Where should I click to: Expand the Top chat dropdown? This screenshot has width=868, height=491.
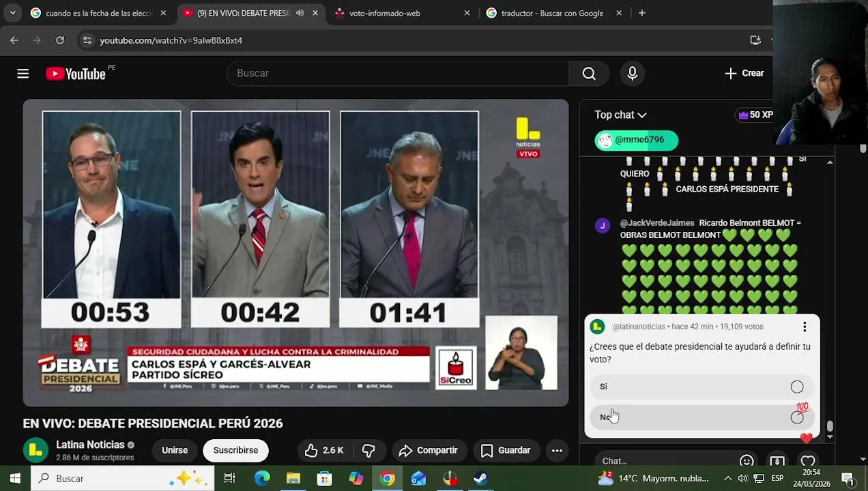[x=620, y=115]
